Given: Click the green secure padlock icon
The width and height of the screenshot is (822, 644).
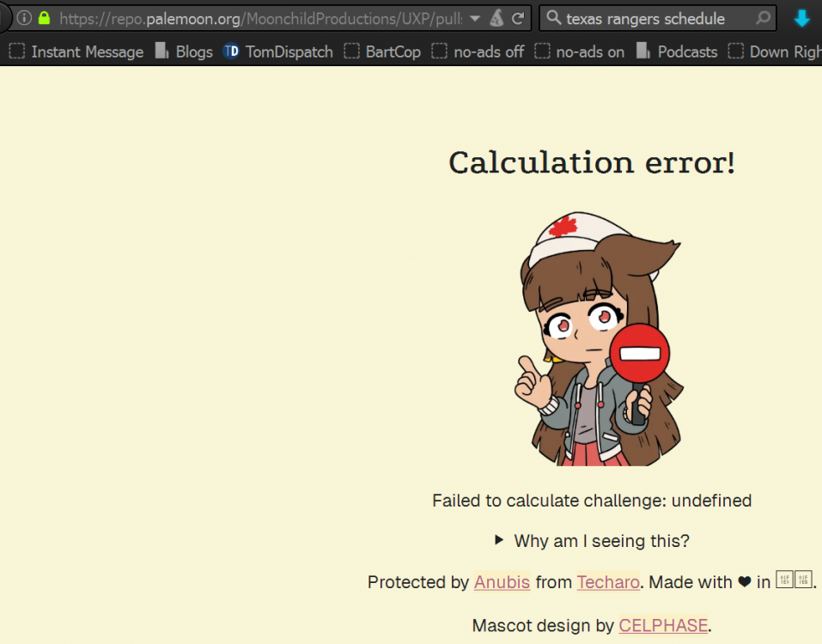Looking at the screenshot, I should click(x=45, y=18).
